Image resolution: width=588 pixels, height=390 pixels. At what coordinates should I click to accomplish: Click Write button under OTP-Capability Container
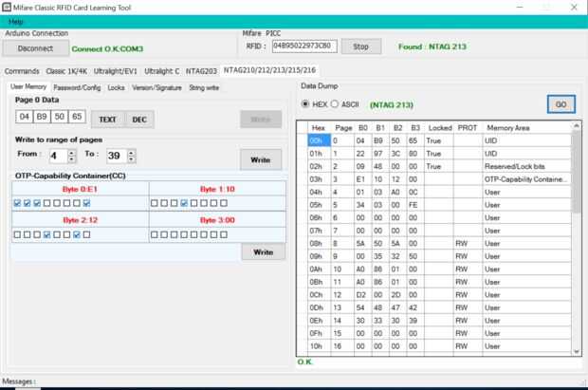[264, 251]
